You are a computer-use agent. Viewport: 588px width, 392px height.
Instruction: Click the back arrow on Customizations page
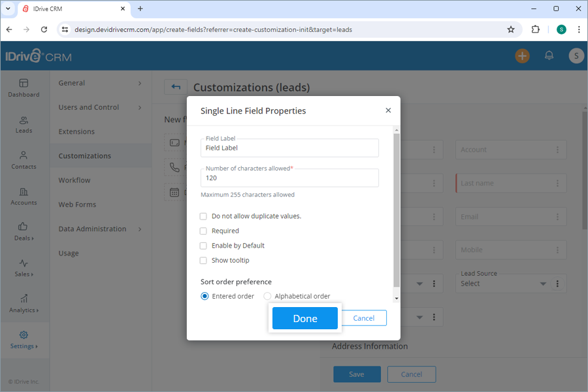coord(175,86)
